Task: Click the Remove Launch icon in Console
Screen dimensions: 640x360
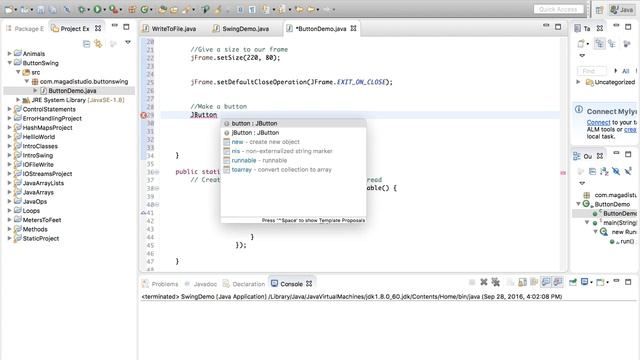Action: pos(484,282)
